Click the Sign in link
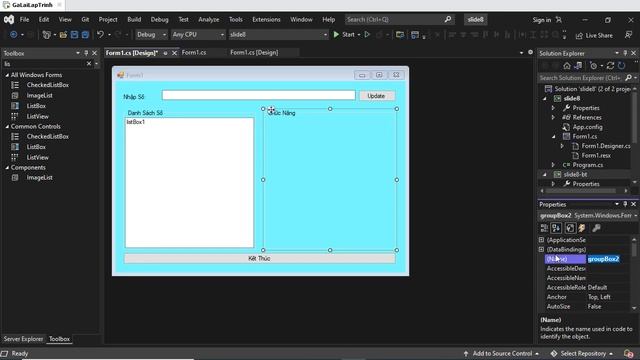 pyautogui.click(x=542, y=20)
